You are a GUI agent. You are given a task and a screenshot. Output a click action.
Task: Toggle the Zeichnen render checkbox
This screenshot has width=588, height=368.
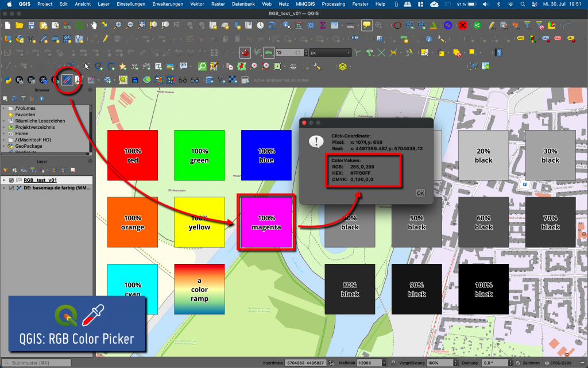coord(518,363)
